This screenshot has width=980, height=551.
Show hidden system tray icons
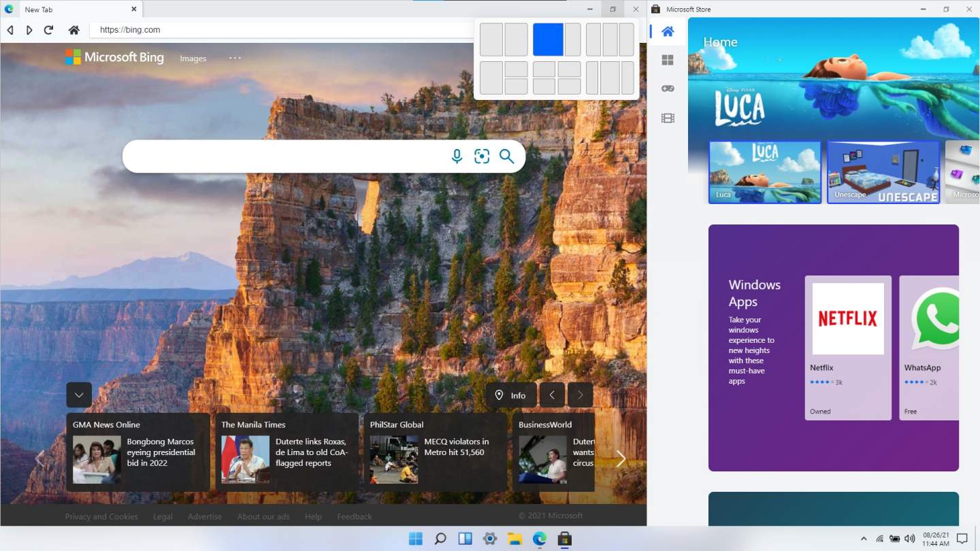pyautogui.click(x=864, y=539)
